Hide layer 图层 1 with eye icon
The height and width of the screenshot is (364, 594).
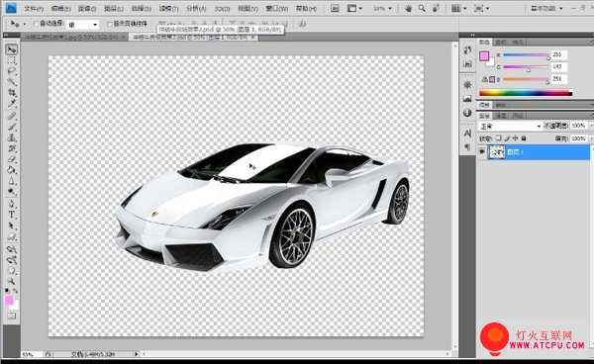pyautogui.click(x=482, y=152)
